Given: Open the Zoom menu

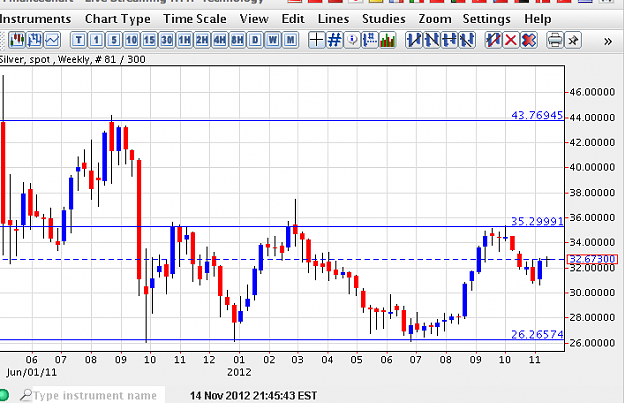Looking at the screenshot, I should tap(434, 19).
